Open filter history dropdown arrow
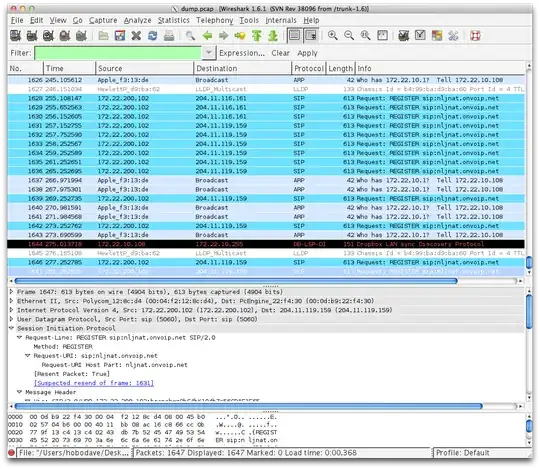The image size is (540, 469). click(x=208, y=53)
